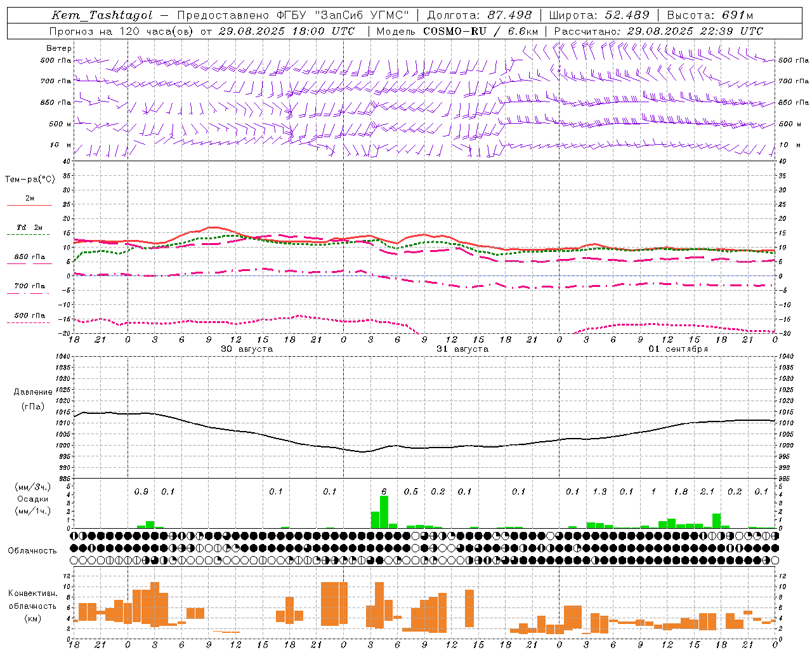
Task: Click the 'Давление' pressure panel label
Action: point(33,392)
